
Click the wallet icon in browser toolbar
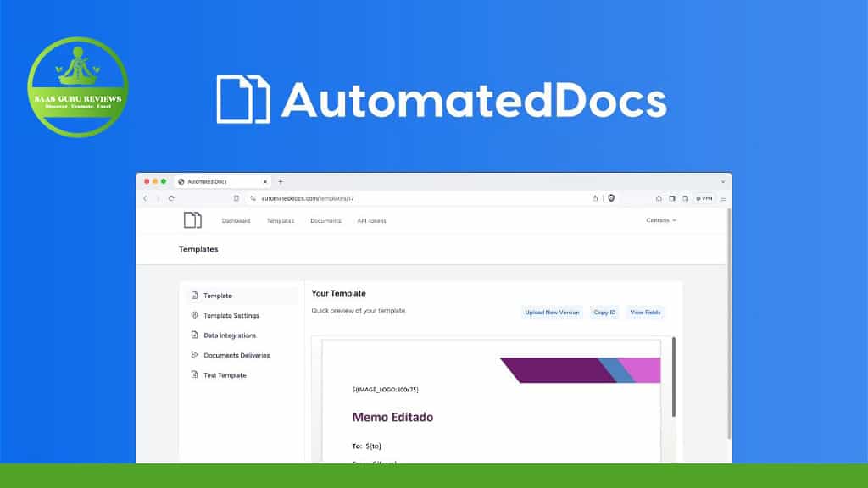tap(685, 198)
